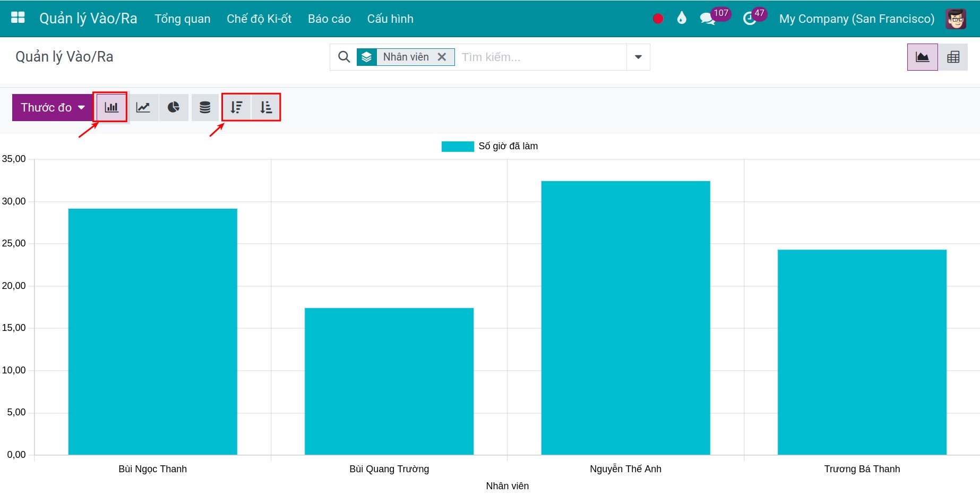Click the Quản lý Vào/Ra breadcrumb heading

coord(64,57)
